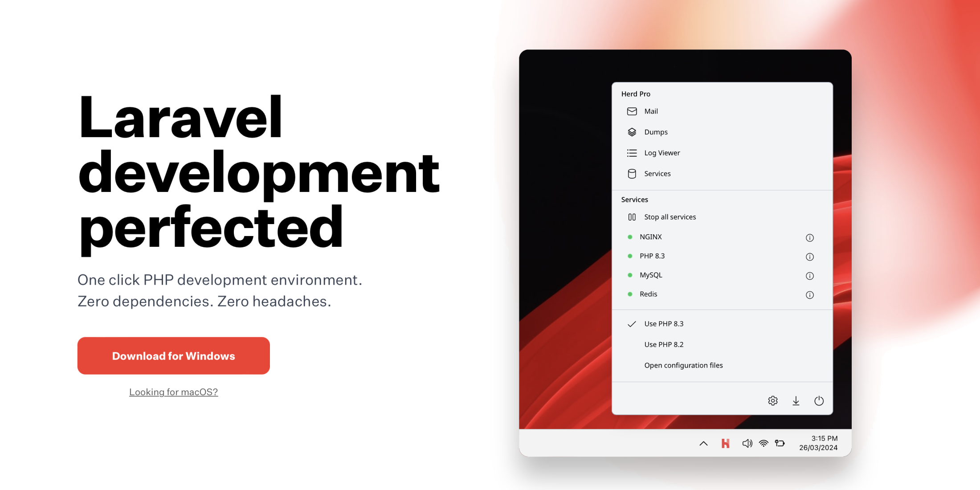Open the Log Viewer panel

(x=661, y=152)
